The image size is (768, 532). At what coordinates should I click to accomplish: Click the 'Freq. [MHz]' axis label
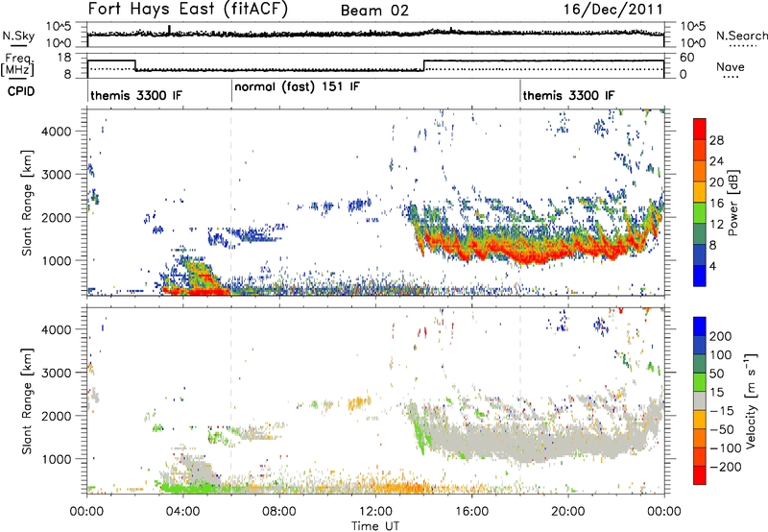[17, 65]
